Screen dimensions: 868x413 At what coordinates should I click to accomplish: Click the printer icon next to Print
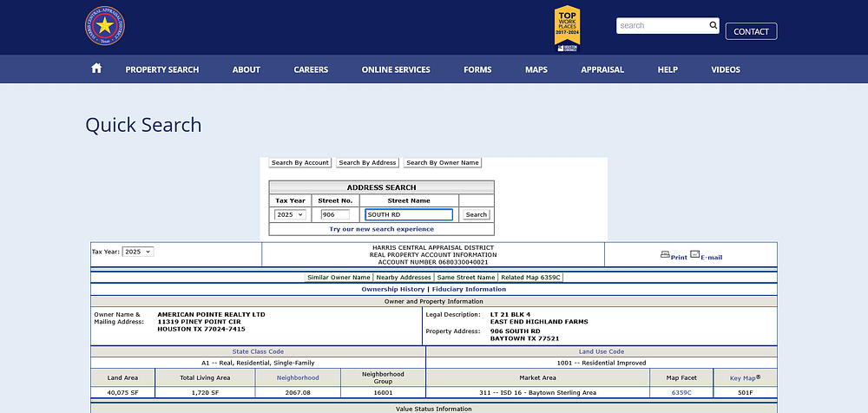point(665,255)
